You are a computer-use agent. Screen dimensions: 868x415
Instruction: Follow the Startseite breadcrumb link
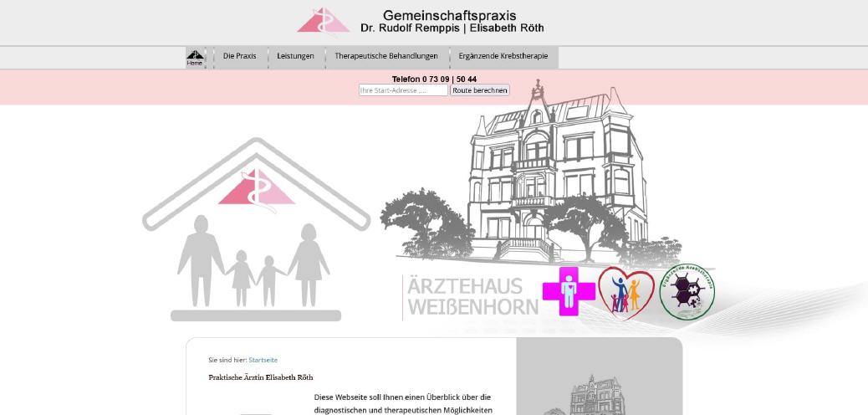(263, 360)
